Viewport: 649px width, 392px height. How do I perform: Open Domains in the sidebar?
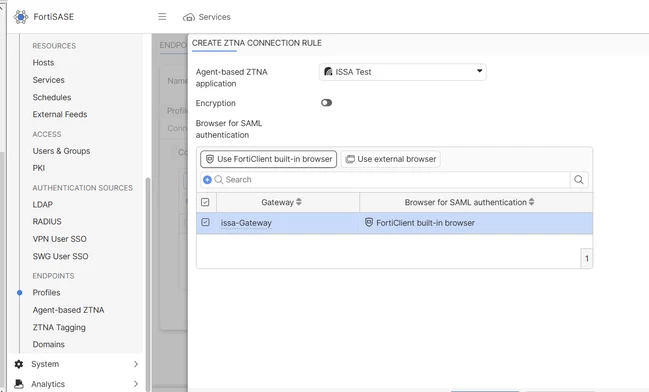pyautogui.click(x=48, y=344)
